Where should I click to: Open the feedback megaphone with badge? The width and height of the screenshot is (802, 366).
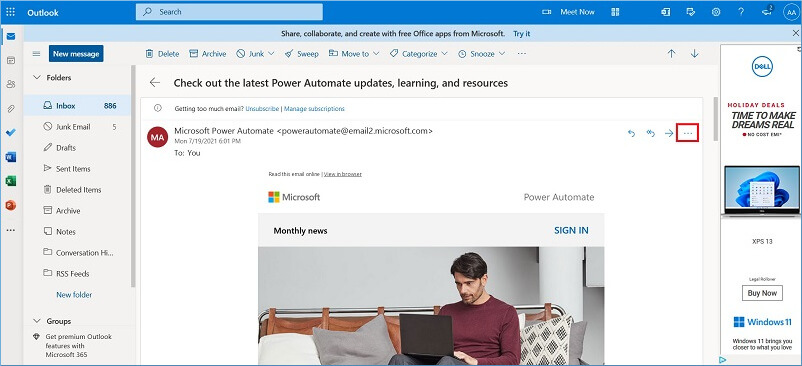(x=767, y=12)
